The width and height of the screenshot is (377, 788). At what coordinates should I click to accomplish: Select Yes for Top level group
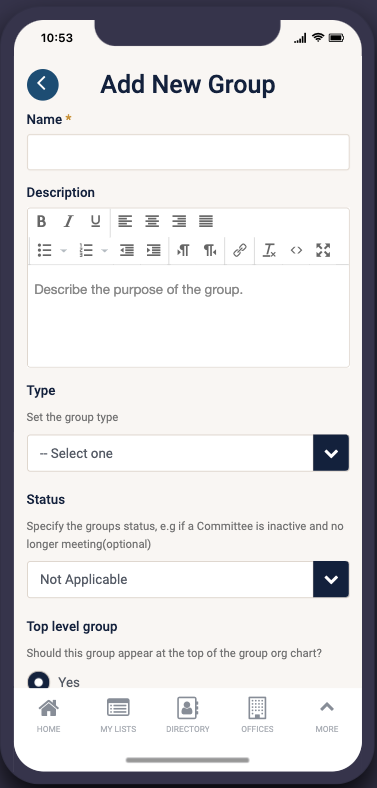(x=39, y=681)
